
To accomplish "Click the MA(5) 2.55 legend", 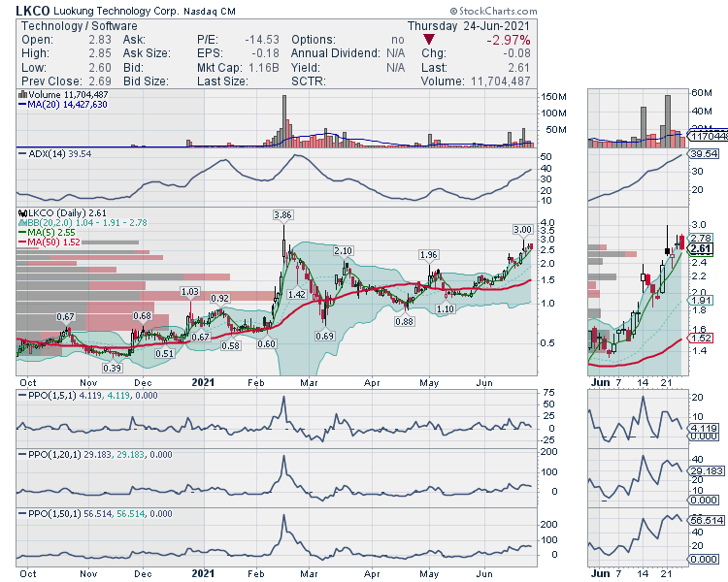I will [x=47, y=233].
